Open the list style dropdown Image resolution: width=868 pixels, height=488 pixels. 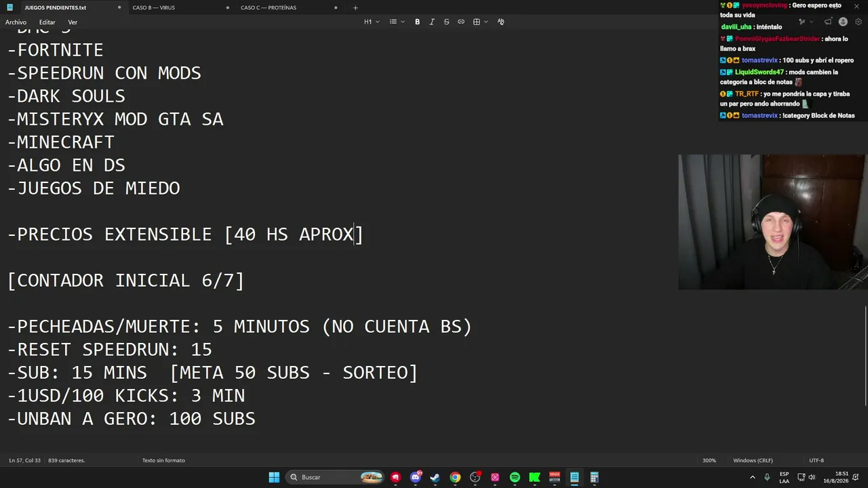[397, 22]
